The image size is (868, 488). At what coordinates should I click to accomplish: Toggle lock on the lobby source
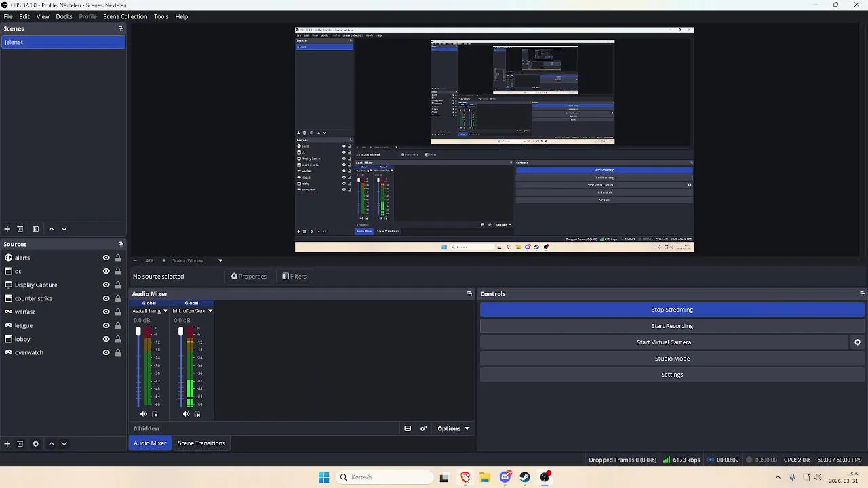coord(118,339)
